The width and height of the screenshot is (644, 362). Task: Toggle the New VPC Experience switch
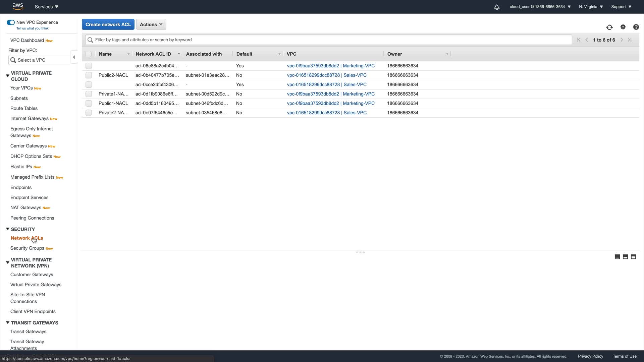pos(11,22)
